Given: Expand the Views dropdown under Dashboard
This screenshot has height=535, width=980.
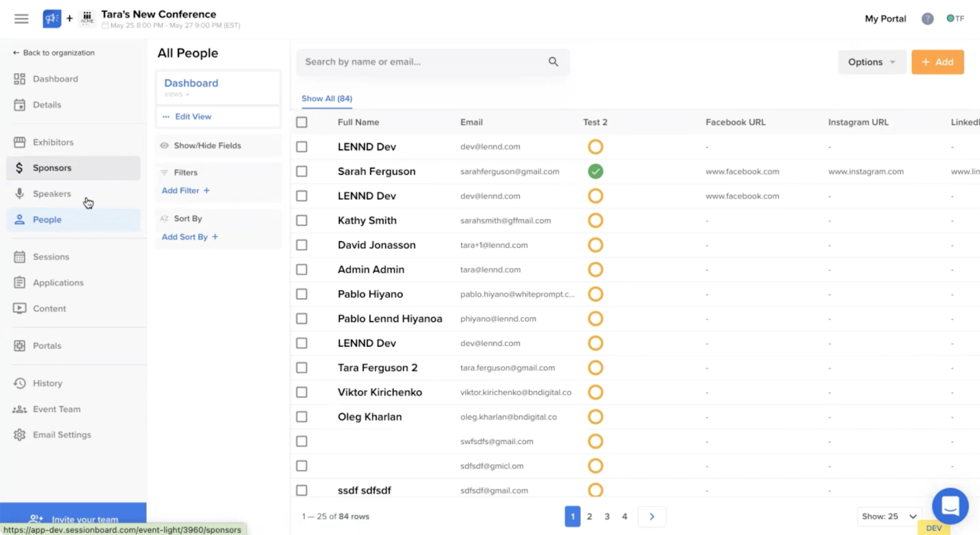Looking at the screenshot, I should coord(177,94).
